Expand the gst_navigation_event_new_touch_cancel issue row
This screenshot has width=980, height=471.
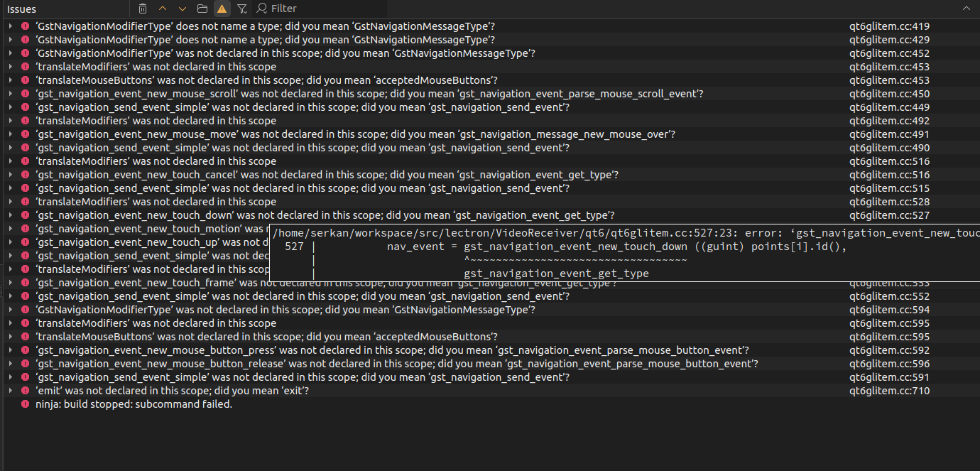point(10,175)
